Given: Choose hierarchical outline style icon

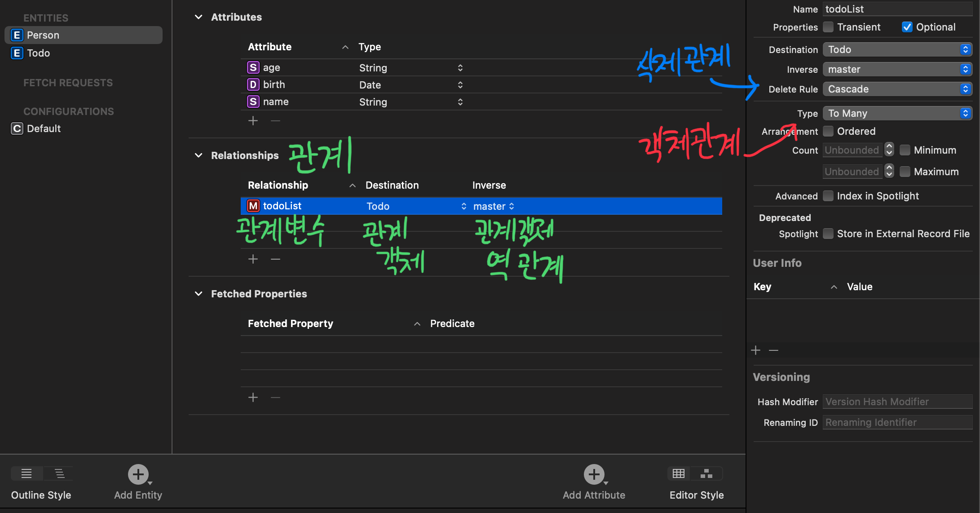Looking at the screenshot, I should point(59,473).
